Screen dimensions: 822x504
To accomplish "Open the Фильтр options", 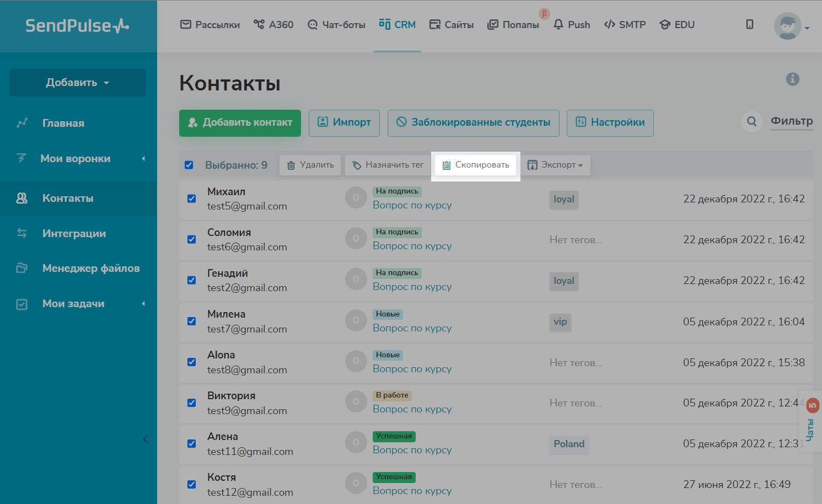I will click(x=792, y=121).
